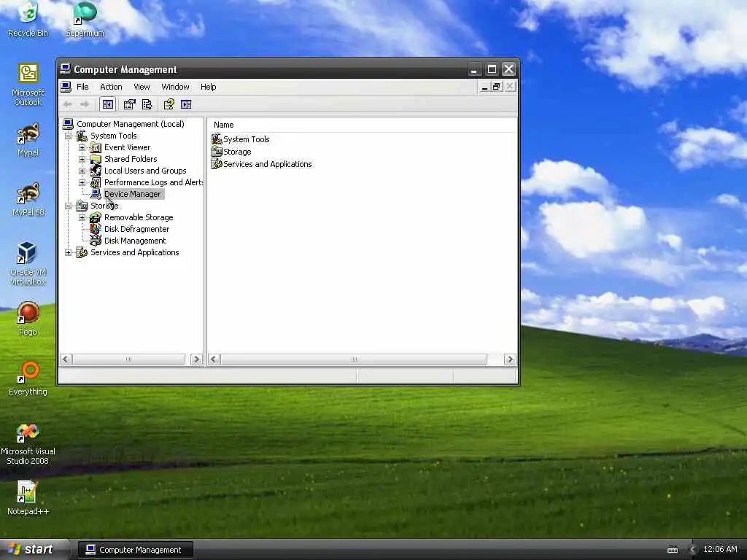Select the System Tools label in the tree

point(113,136)
